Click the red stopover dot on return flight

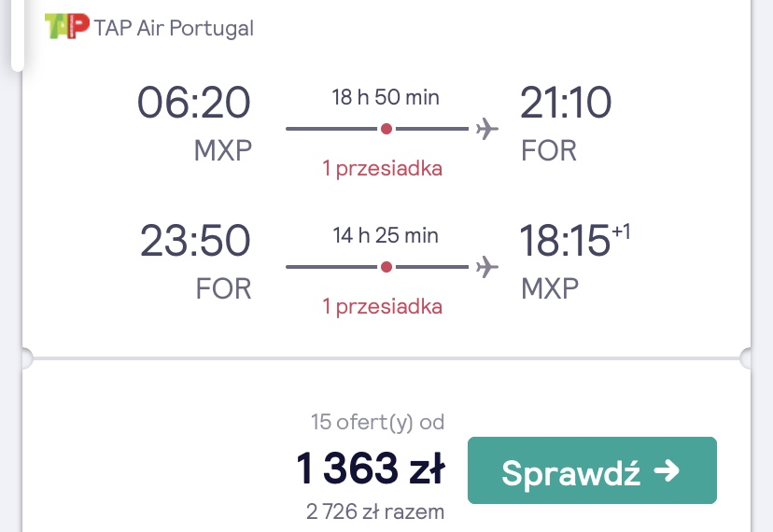pos(386,267)
